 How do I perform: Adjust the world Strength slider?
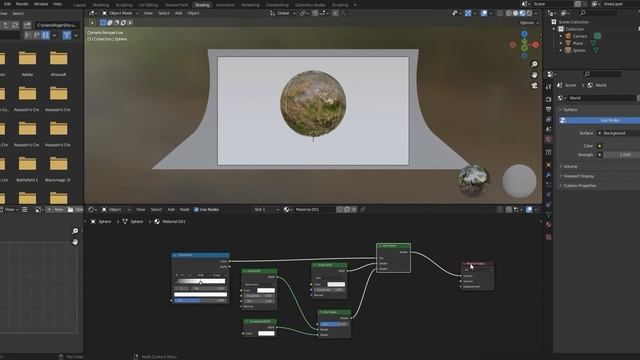(622, 155)
